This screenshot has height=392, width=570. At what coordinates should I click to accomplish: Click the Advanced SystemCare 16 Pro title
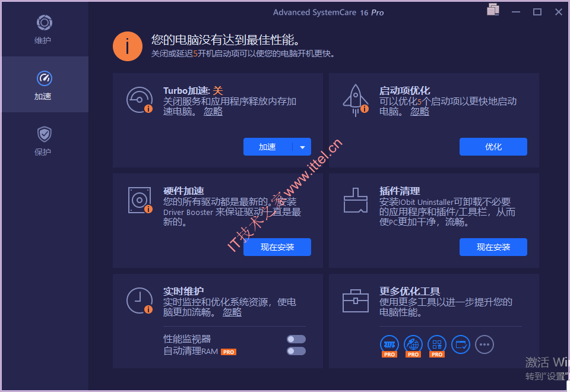pyautogui.click(x=328, y=12)
